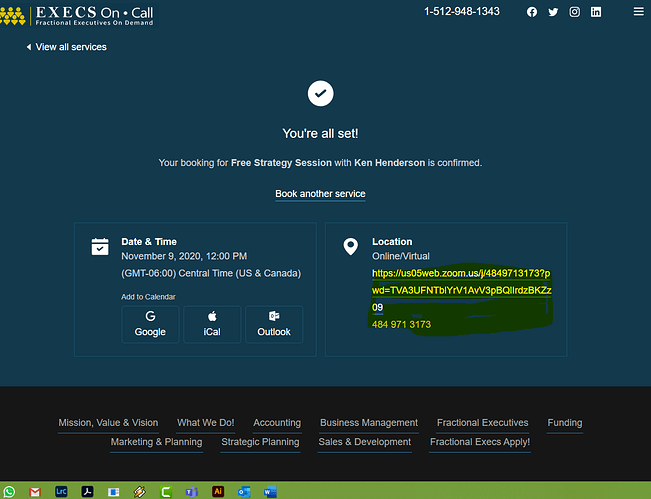This screenshot has height=499, width=651.
Task: Open the hamburger menu
Action: [x=639, y=12]
